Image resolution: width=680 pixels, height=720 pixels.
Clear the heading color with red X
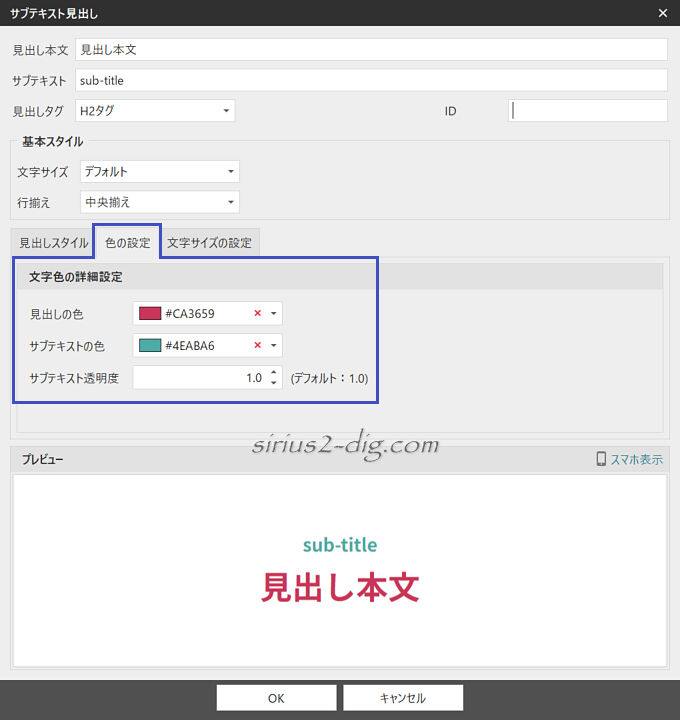[x=257, y=314]
